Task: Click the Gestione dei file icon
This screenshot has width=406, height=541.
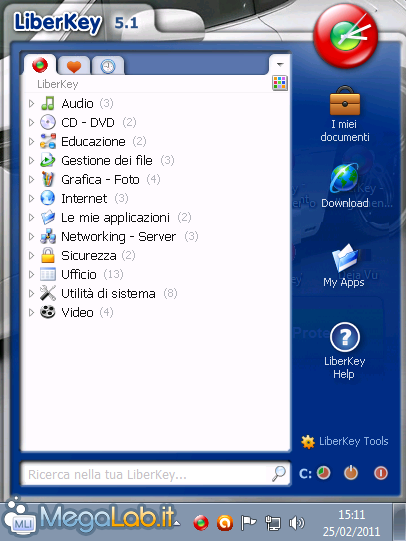Action: (48, 160)
